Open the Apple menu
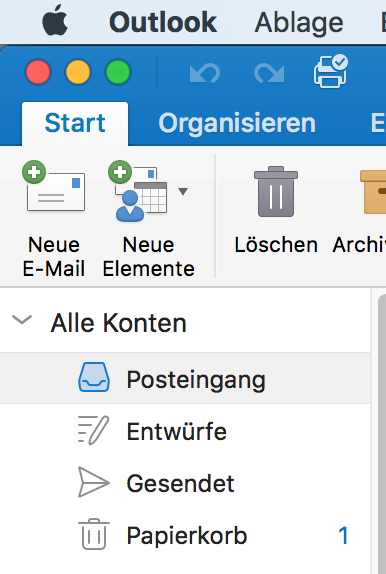 click(x=55, y=22)
